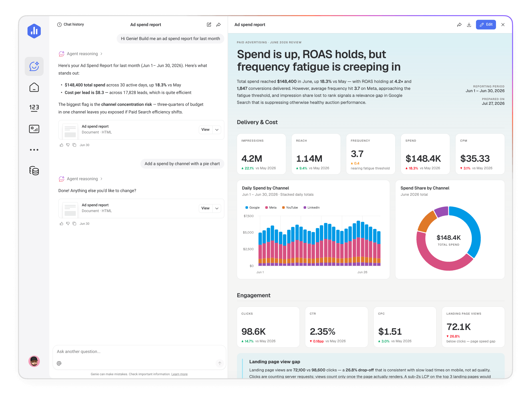Image resolution: width=532 pixels, height=402 pixels.
Task: Open the Learn more link
Action: click(179, 374)
